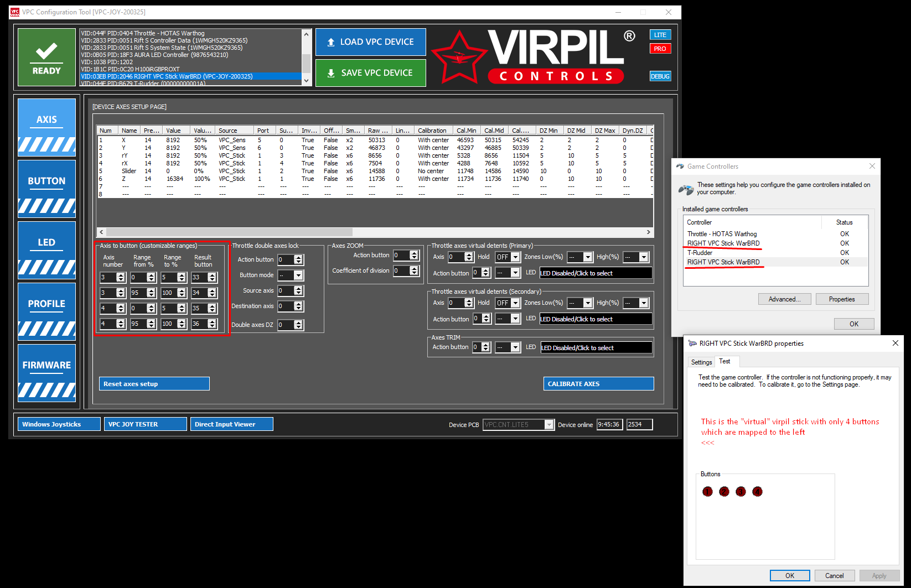The height and width of the screenshot is (588, 911).
Task: Open the FIRMWARE page
Action: [46, 373]
